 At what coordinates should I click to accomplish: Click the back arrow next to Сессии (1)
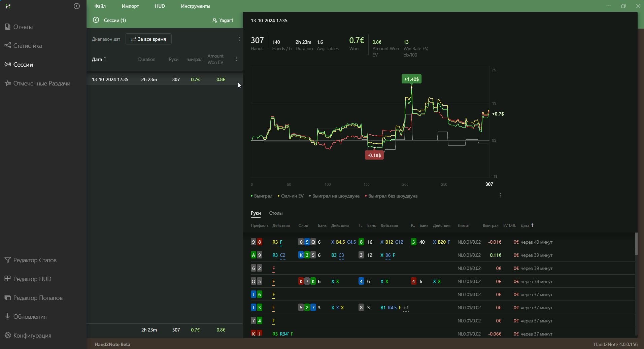click(x=96, y=20)
